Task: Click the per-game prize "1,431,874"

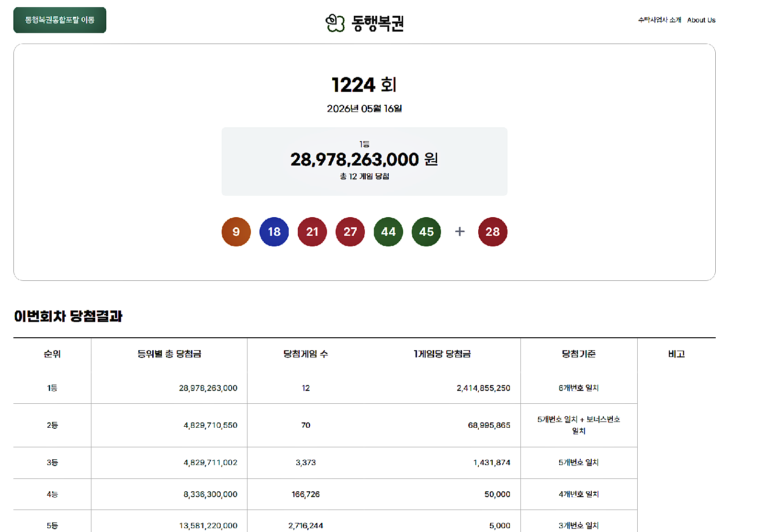Action: pyautogui.click(x=492, y=463)
